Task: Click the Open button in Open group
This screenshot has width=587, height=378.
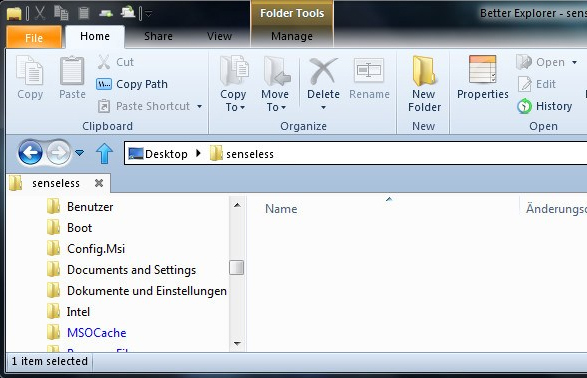Action: pos(540,62)
